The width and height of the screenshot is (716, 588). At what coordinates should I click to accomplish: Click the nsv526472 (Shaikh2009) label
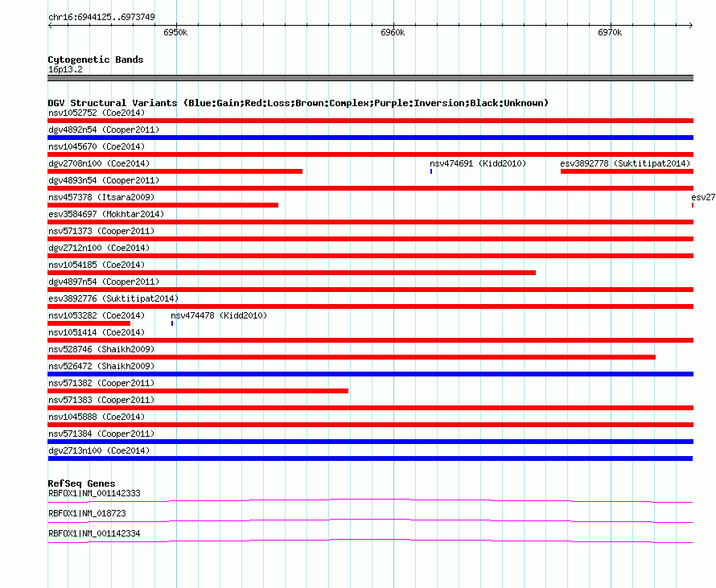pos(101,366)
